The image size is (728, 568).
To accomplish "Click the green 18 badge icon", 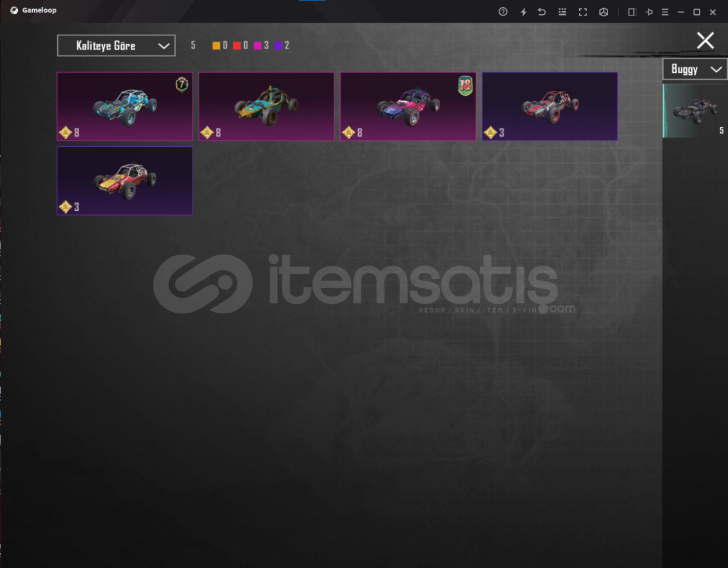I will pyautogui.click(x=465, y=86).
